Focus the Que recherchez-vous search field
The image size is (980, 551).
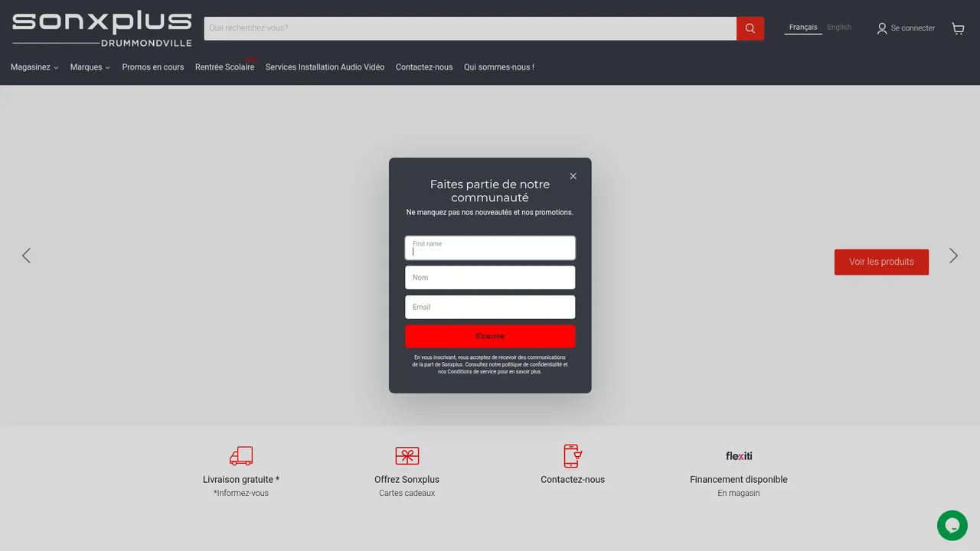coord(470,28)
